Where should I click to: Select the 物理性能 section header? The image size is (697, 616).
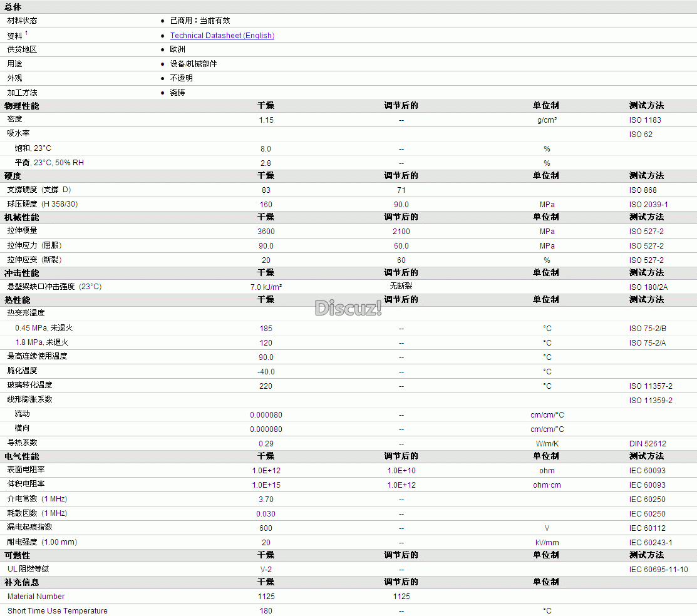(x=22, y=106)
